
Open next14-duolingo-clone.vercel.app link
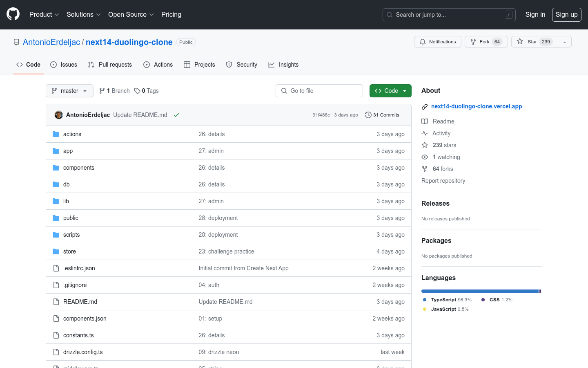(x=477, y=106)
